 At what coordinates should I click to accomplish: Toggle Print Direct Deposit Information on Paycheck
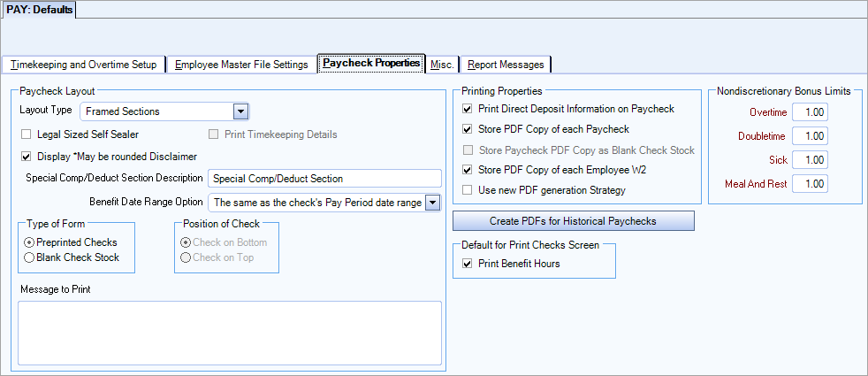point(468,110)
